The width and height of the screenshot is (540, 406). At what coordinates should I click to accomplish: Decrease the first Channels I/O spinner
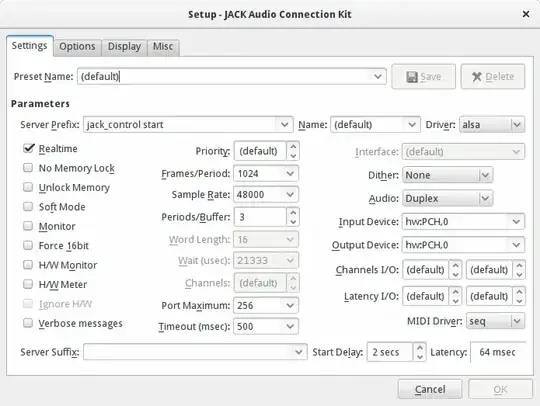click(455, 274)
